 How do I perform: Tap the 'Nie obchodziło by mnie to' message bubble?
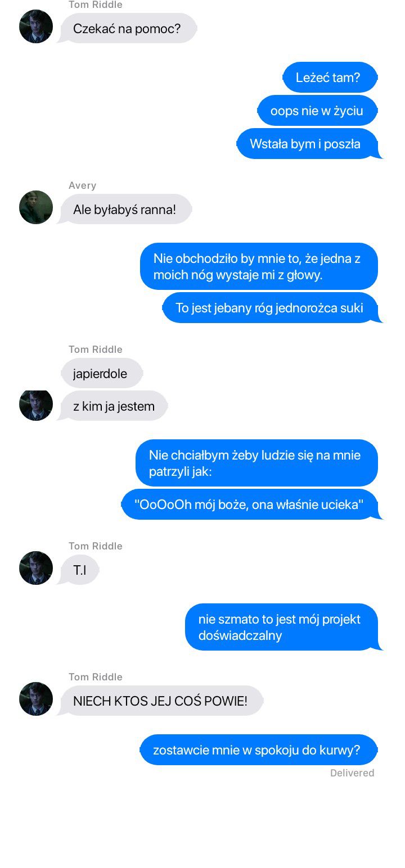(x=259, y=266)
